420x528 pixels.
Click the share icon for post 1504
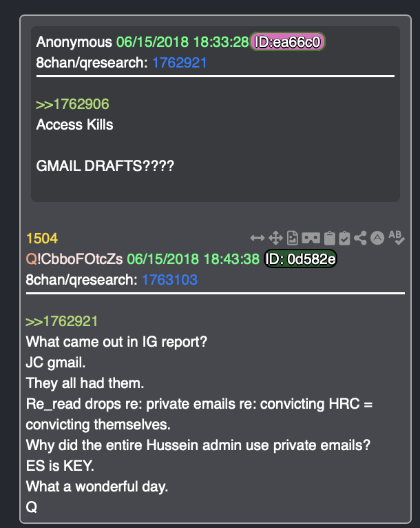tap(360, 238)
